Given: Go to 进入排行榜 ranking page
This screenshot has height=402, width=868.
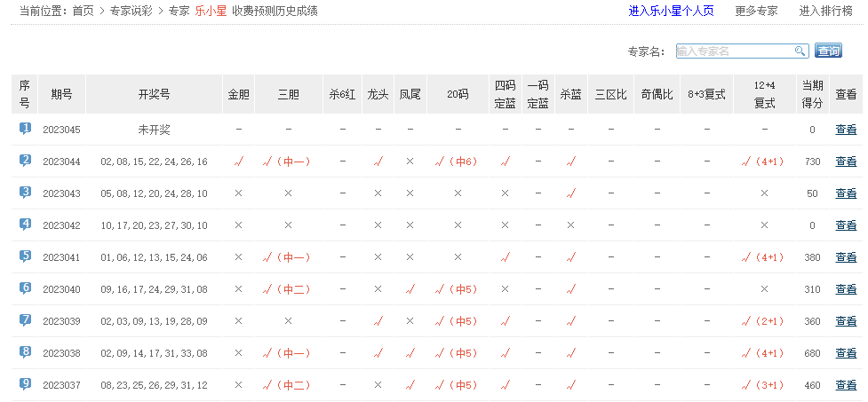Looking at the screenshot, I should point(825,12).
